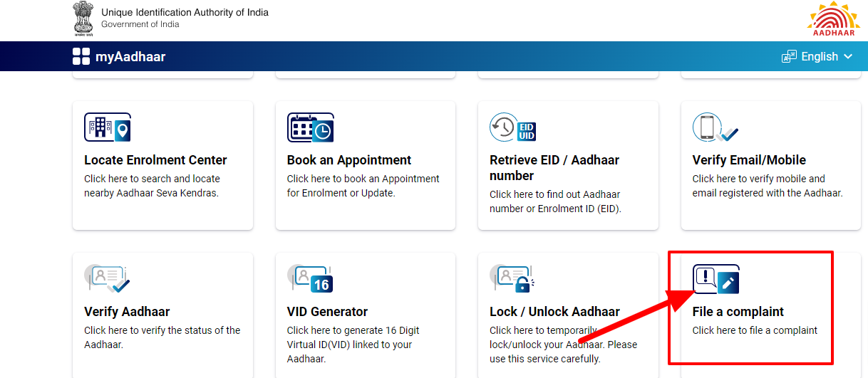Click the language dropdown chevron arrow
This screenshot has width=868, height=378.
(x=848, y=57)
